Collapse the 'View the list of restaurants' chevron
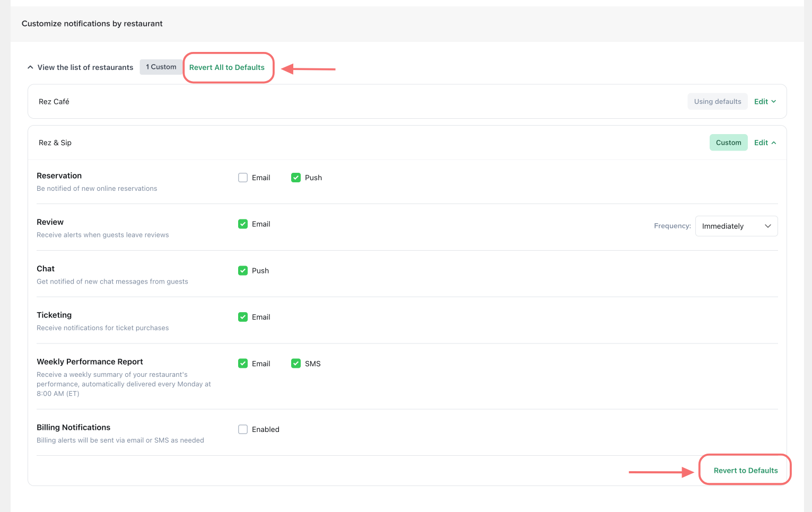812x512 pixels. point(31,67)
